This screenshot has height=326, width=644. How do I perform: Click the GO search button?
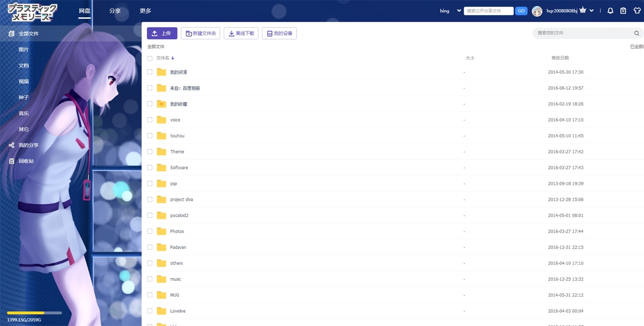coord(521,11)
